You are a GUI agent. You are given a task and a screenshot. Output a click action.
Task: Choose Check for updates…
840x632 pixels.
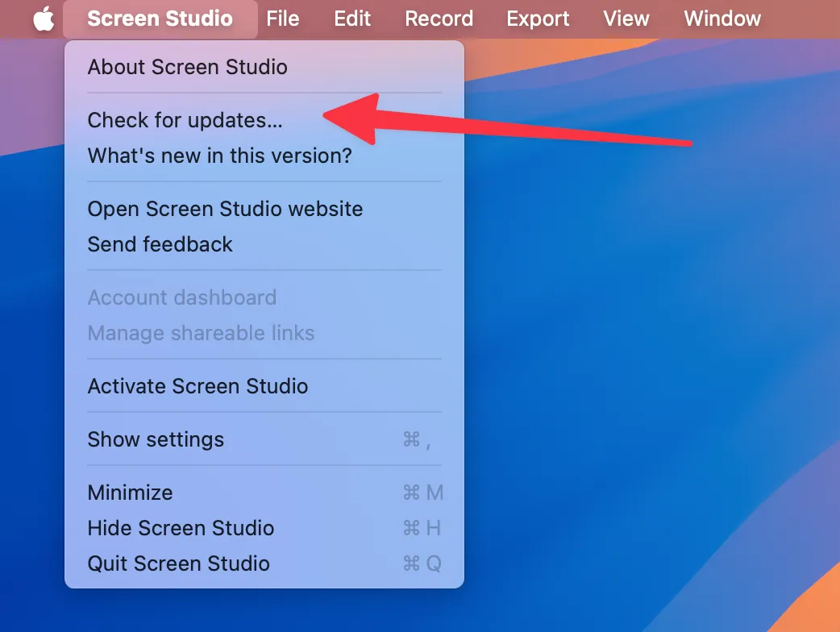coord(185,120)
